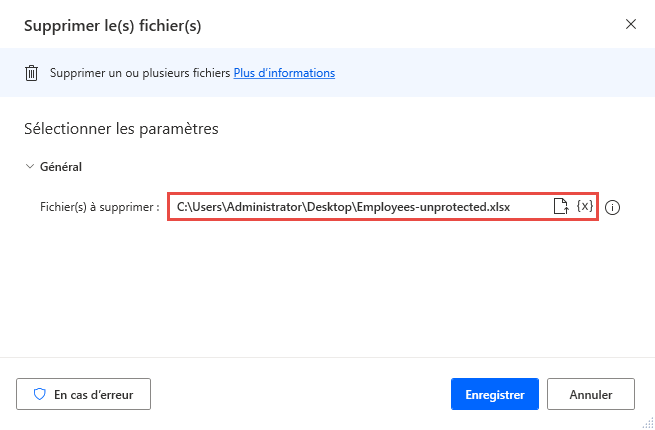The image size is (655, 430).
Task: Click the select file icon
Action: point(562,207)
